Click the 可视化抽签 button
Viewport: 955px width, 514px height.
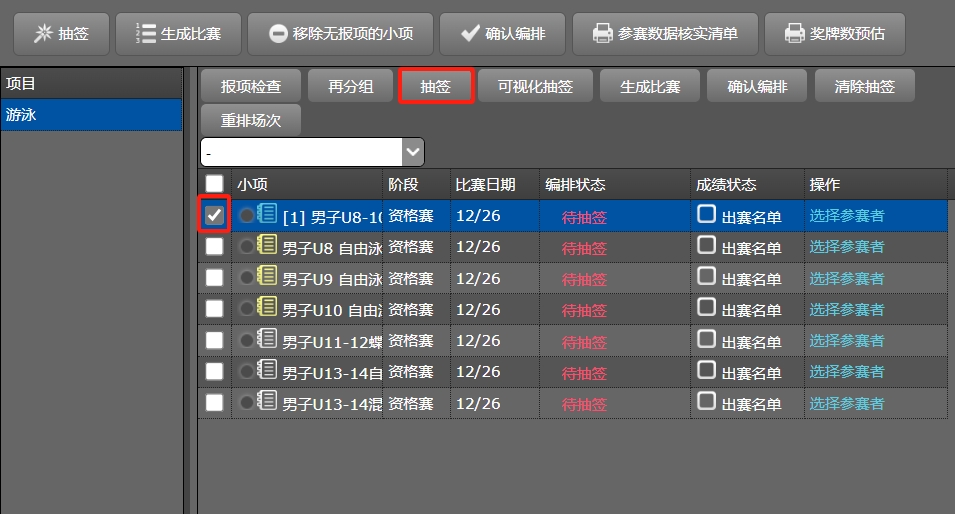pyautogui.click(x=535, y=87)
